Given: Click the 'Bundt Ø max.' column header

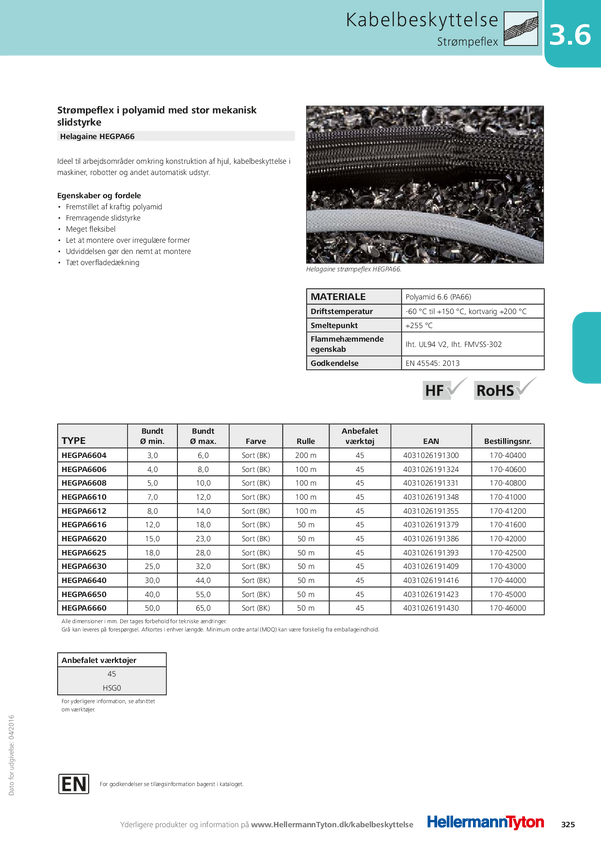Looking at the screenshot, I should point(203,436).
